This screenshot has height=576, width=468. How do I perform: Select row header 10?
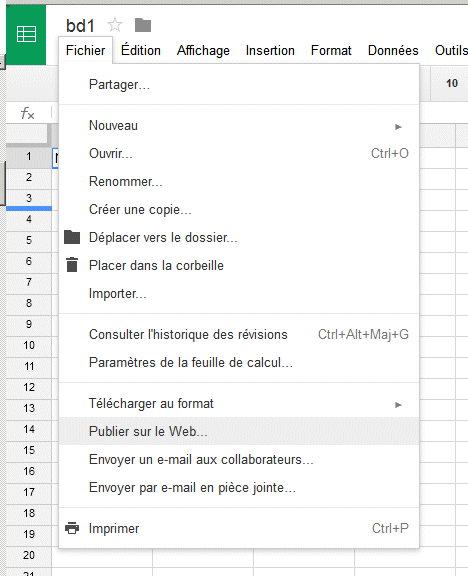[29, 345]
